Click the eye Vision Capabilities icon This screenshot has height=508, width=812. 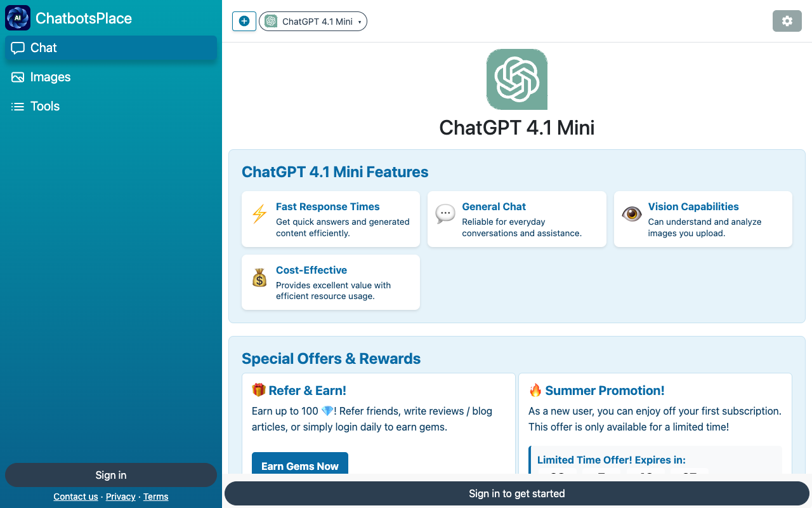coord(632,213)
